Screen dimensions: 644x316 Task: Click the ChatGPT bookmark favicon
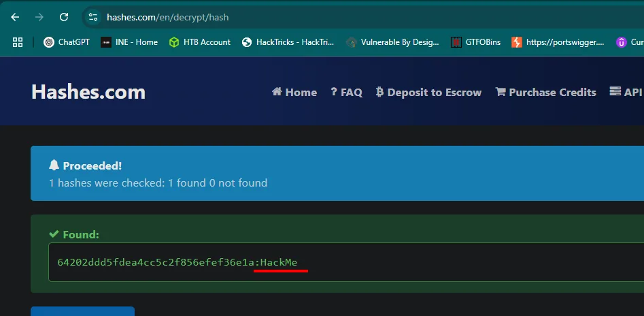49,42
